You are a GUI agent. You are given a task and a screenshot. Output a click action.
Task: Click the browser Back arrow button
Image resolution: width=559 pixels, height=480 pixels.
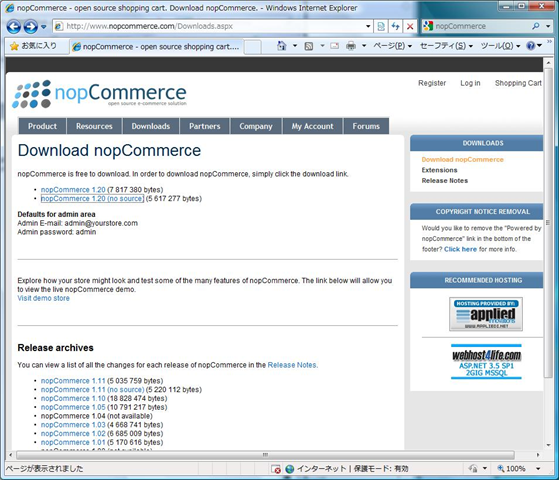(14, 27)
